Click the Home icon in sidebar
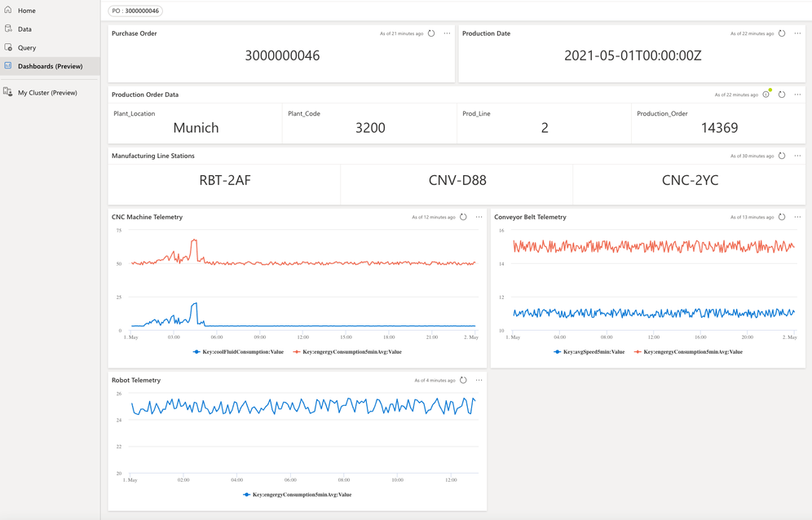 [x=8, y=10]
